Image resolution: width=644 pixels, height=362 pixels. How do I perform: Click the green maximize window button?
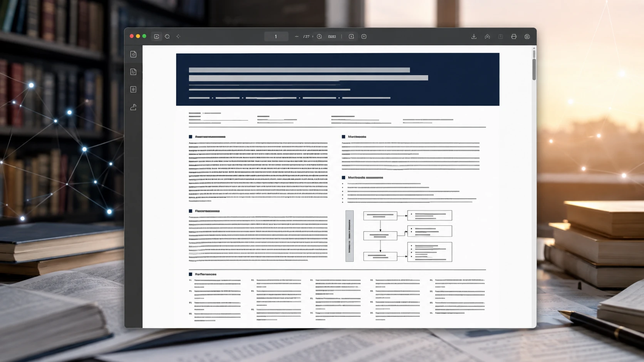pyautogui.click(x=144, y=36)
